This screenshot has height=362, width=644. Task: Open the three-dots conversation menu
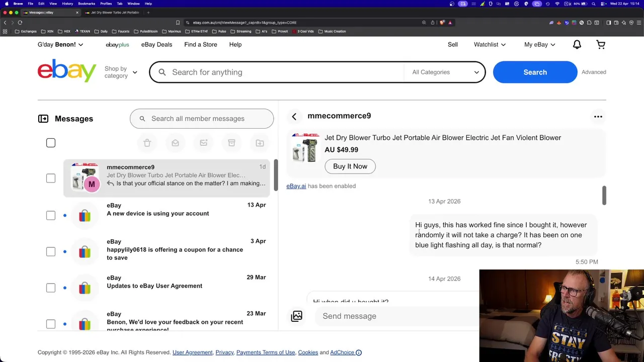click(598, 117)
